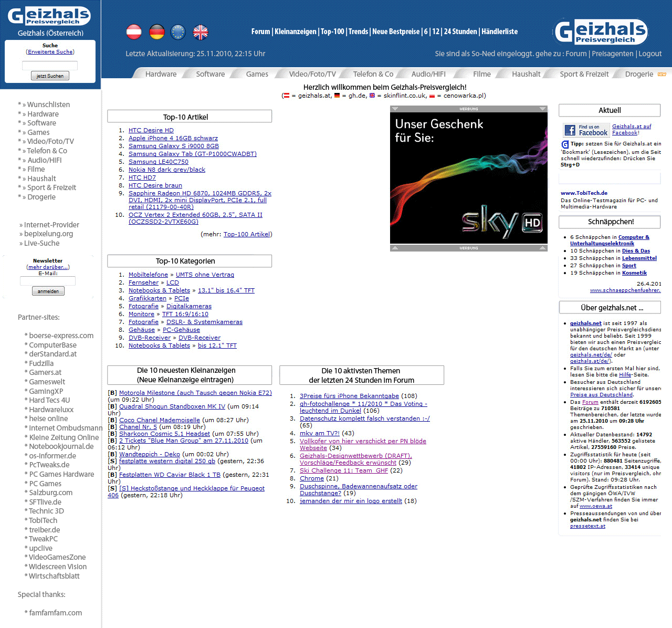The image size is (672, 628).
Task: Open Grafikkarten category link
Action: (148, 298)
